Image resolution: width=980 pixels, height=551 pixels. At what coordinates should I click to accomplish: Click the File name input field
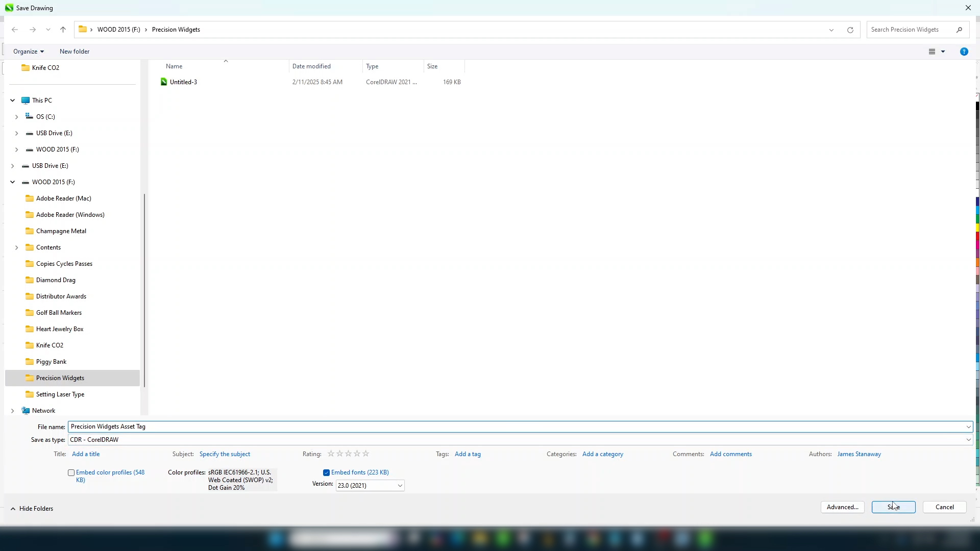pyautogui.click(x=510, y=427)
